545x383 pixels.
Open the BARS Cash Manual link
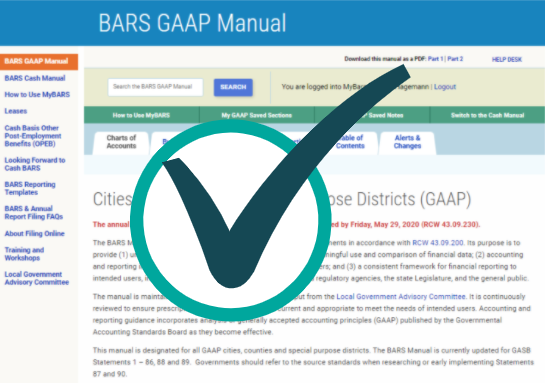[35, 78]
